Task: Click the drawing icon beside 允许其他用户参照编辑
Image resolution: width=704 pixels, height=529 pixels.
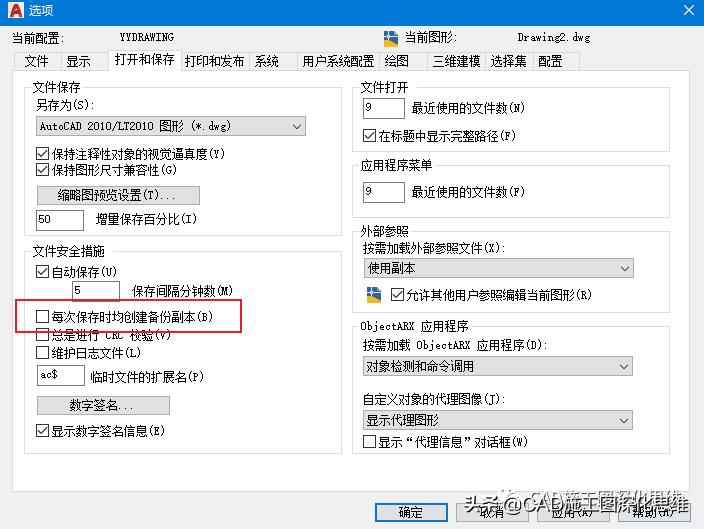Action: point(374,295)
